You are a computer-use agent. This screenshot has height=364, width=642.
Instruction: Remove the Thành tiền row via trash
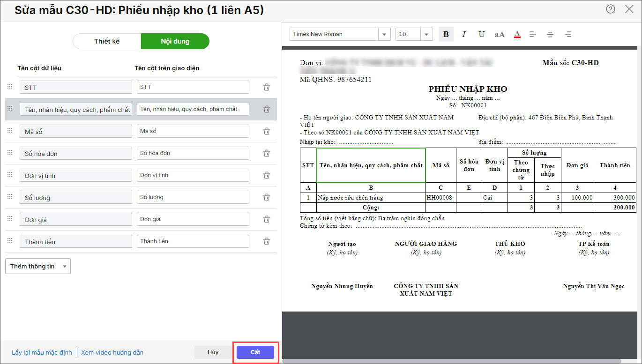click(267, 241)
